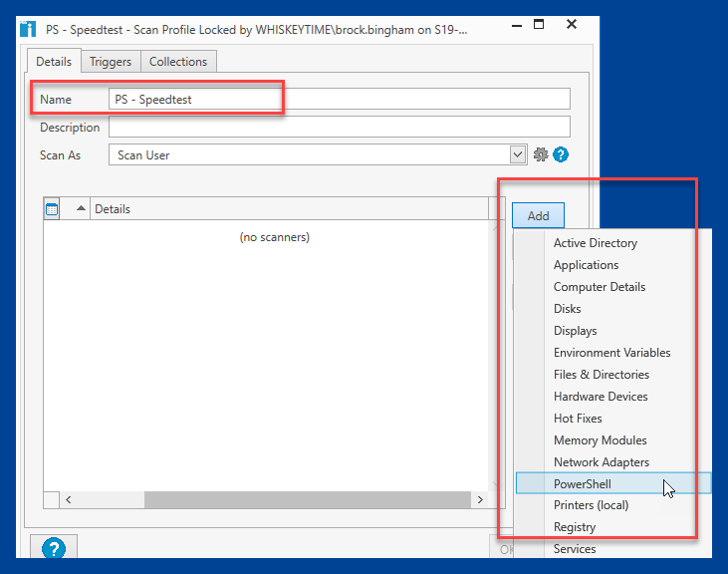
Task: Click the blue help button at the bottom left
Action: click(54, 548)
